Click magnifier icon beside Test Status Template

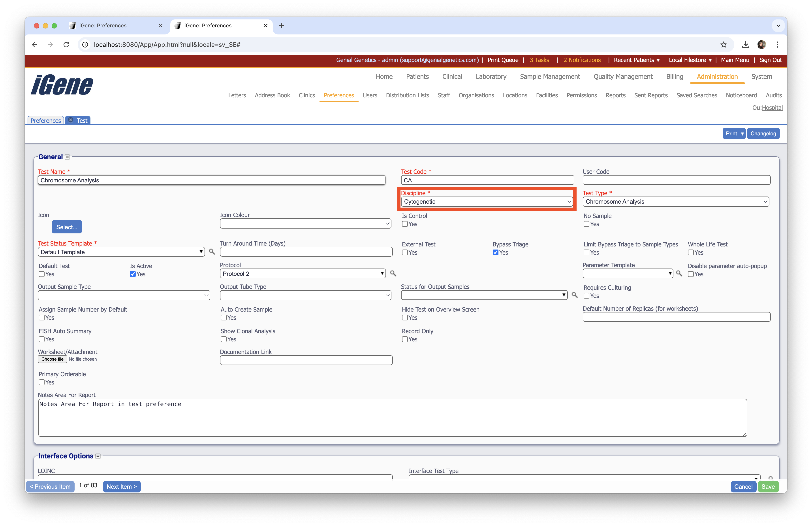coord(212,252)
